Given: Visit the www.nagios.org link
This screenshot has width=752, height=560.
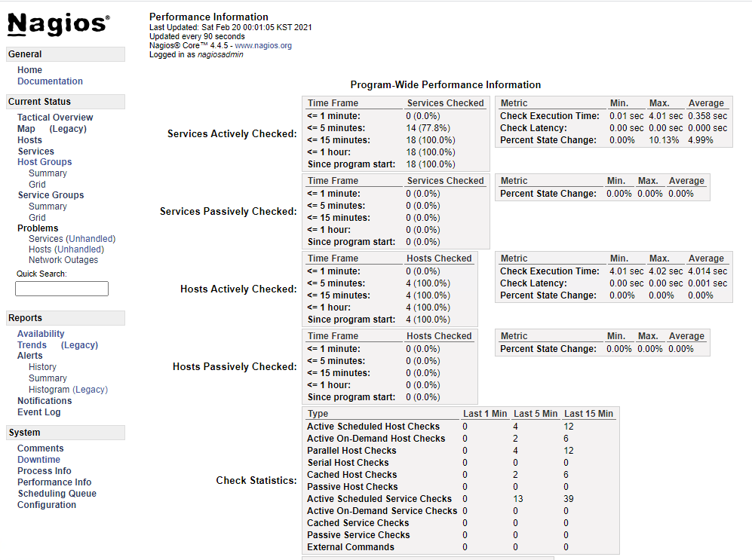Looking at the screenshot, I should tap(263, 45).
